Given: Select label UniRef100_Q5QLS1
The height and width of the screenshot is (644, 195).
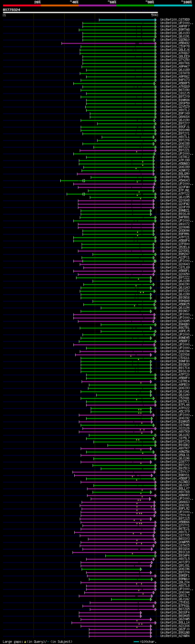Looking at the screenshot, I should tap(175, 455).
